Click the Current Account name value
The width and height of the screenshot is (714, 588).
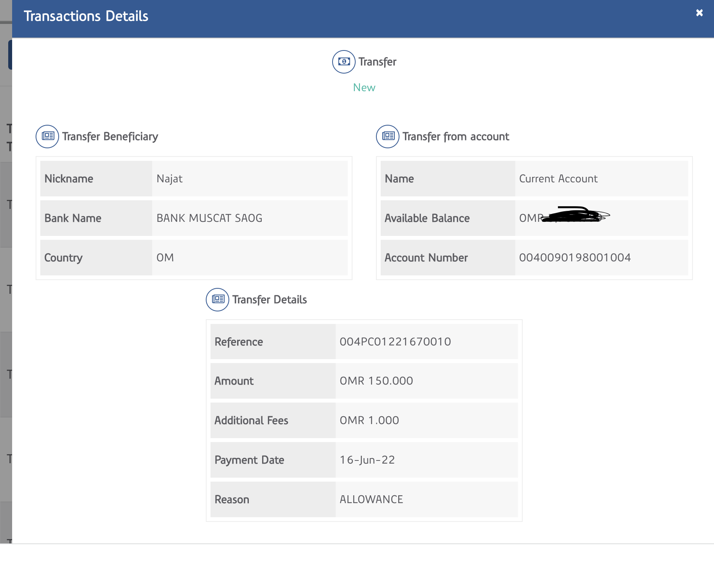(x=558, y=179)
